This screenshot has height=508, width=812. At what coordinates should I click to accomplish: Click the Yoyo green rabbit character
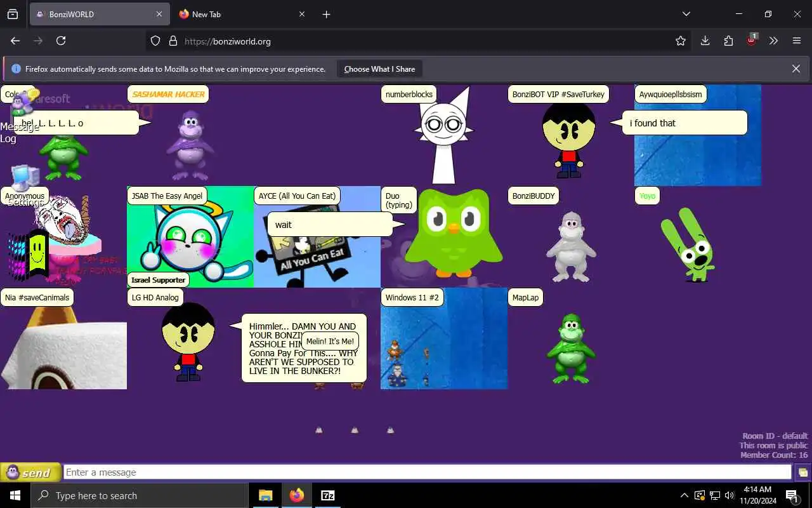pyautogui.click(x=688, y=244)
